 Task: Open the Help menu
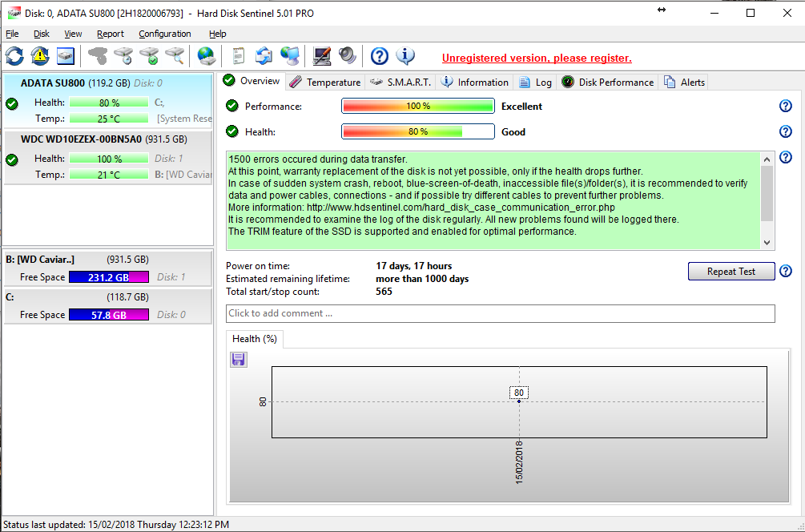coord(218,34)
